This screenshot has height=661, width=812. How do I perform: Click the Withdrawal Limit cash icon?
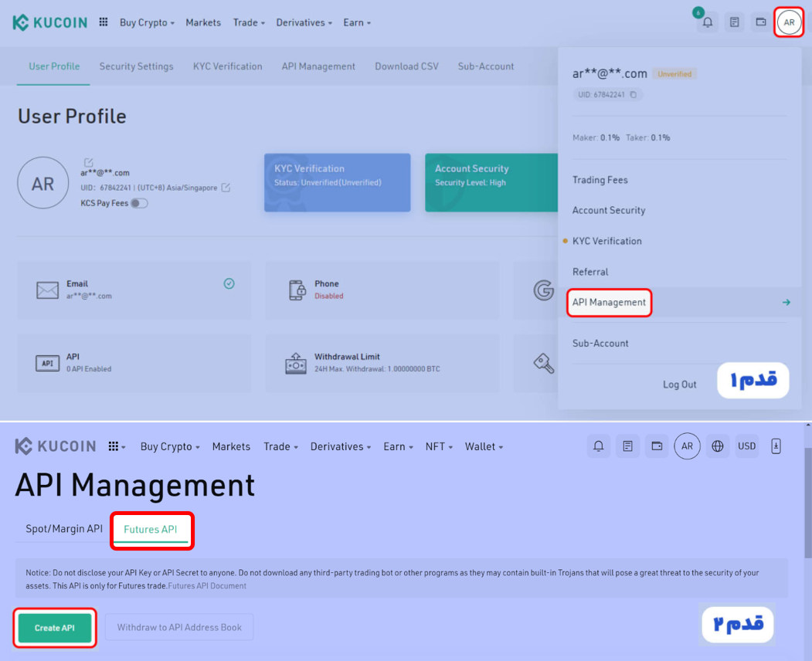click(296, 364)
